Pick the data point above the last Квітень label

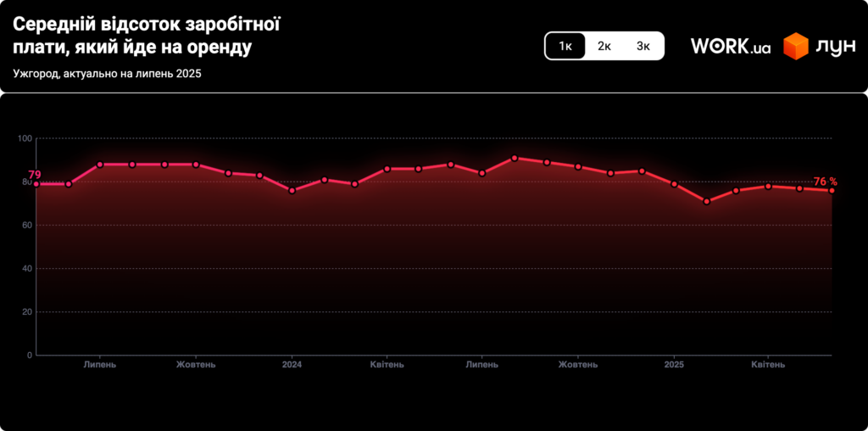tap(768, 186)
